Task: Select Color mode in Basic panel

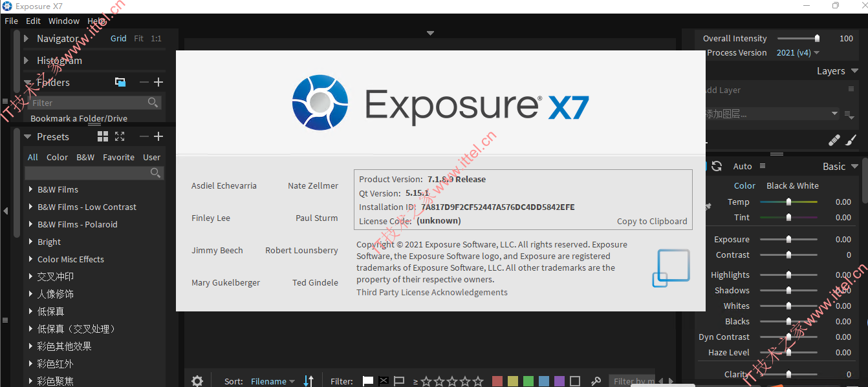Action: tap(744, 185)
